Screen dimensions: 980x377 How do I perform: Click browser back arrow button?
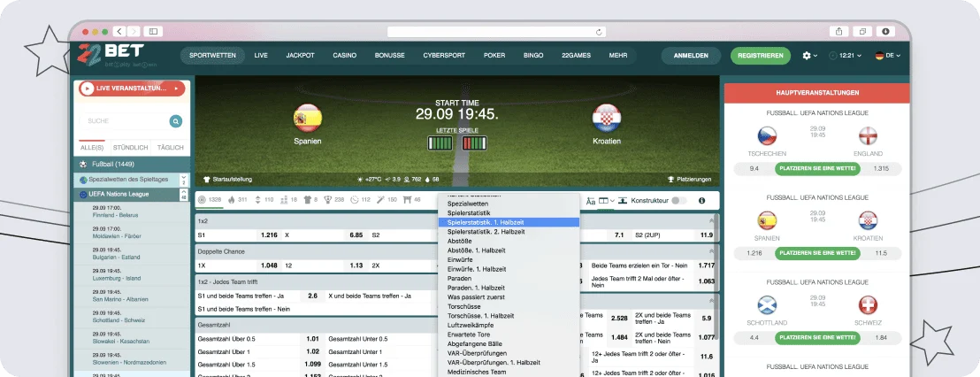click(x=119, y=31)
